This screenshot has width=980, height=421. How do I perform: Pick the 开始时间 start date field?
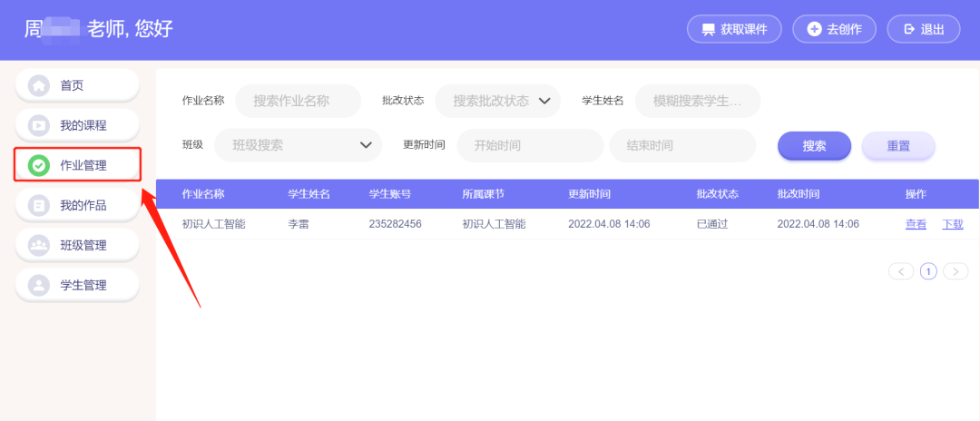point(530,145)
